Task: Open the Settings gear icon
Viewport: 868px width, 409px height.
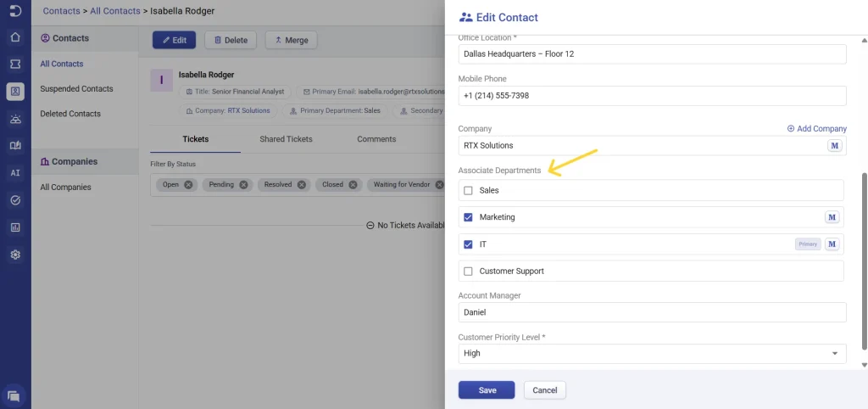Action: [x=15, y=255]
